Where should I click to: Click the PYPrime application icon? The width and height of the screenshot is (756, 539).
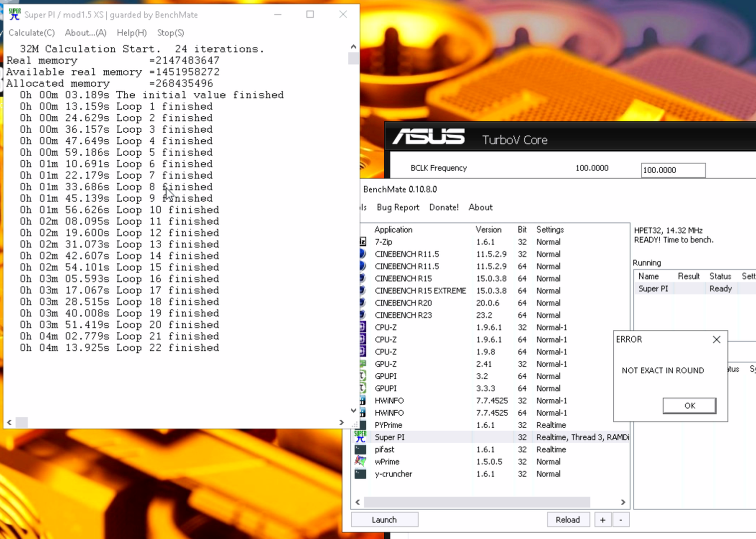click(362, 425)
